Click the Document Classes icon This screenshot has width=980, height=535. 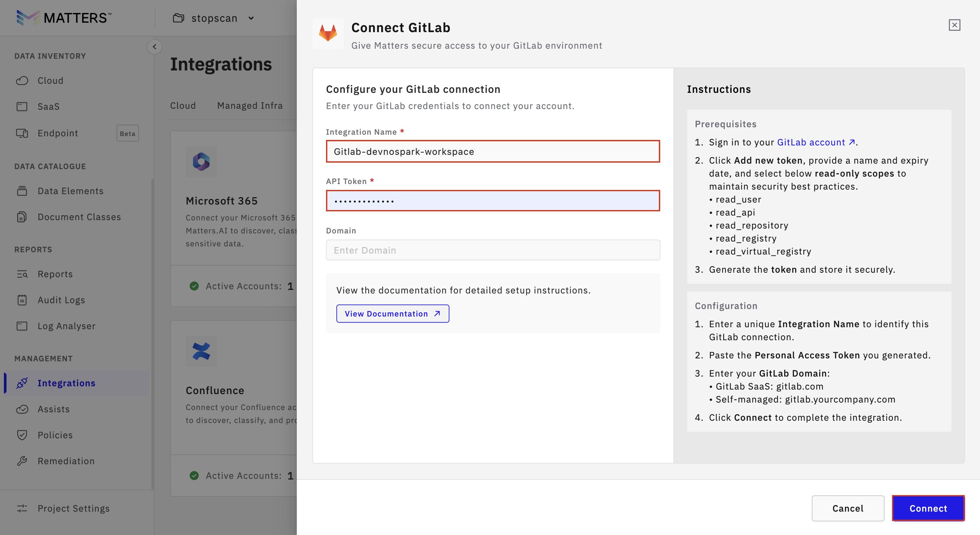pyautogui.click(x=22, y=217)
